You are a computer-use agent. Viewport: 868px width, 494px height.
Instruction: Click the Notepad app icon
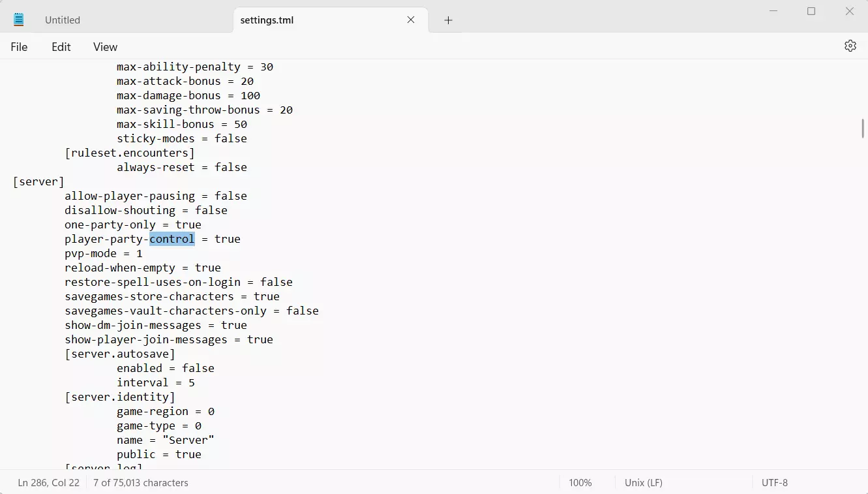19,20
